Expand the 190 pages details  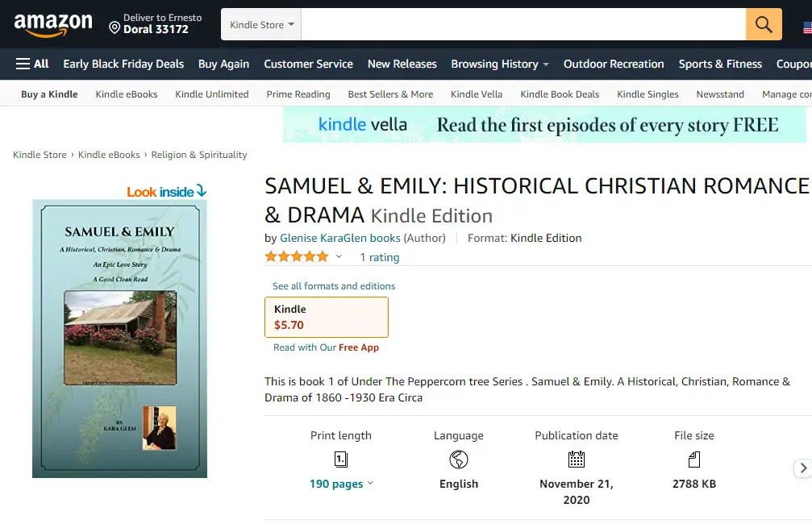click(x=341, y=484)
